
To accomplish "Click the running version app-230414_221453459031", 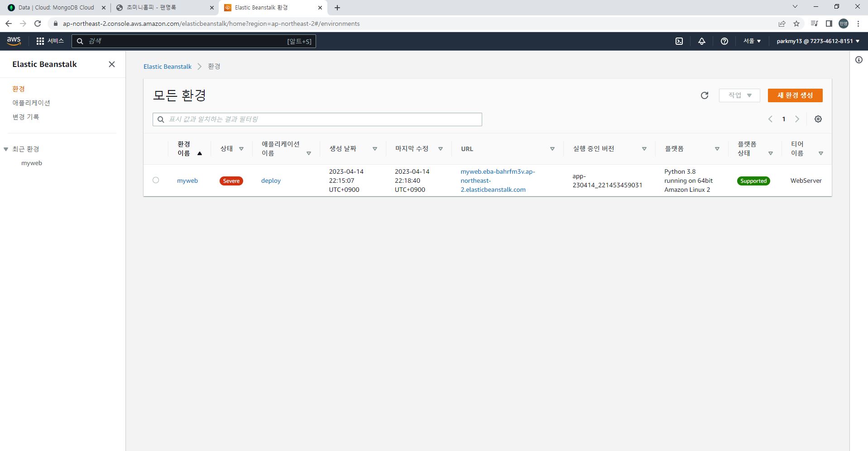I will pyautogui.click(x=607, y=180).
